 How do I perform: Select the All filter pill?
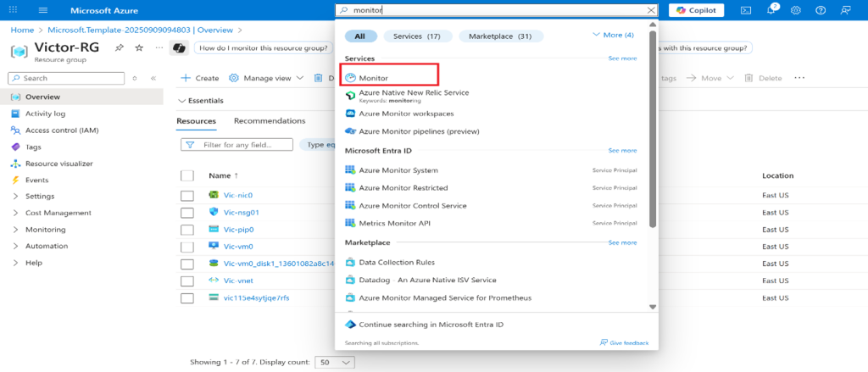click(x=359, y=36)
